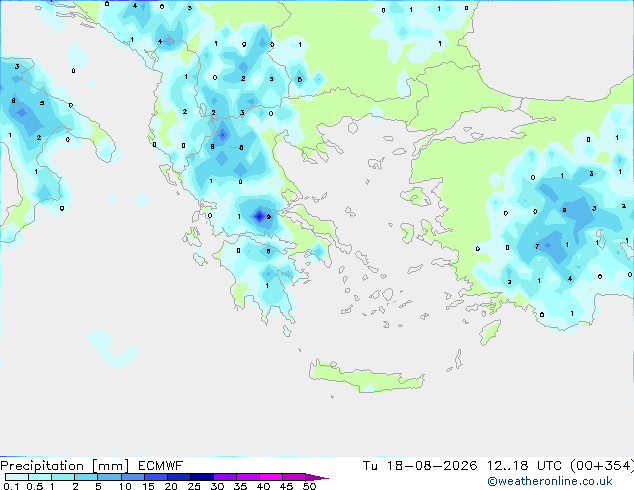Select the 5–10 mm legend color swatch
Image resolution: width=634 pixels, height=490 pixels.
109,477
